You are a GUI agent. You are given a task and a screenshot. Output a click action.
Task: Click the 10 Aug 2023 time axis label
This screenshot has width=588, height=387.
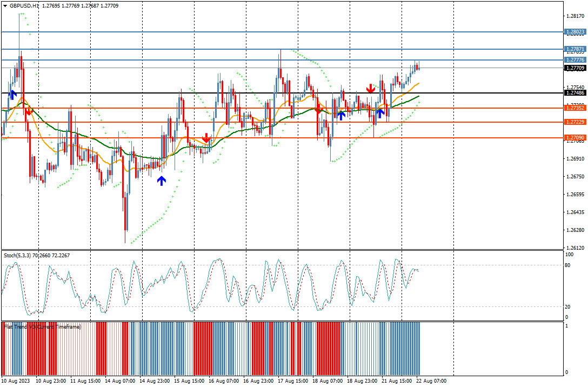click(15, 381)
